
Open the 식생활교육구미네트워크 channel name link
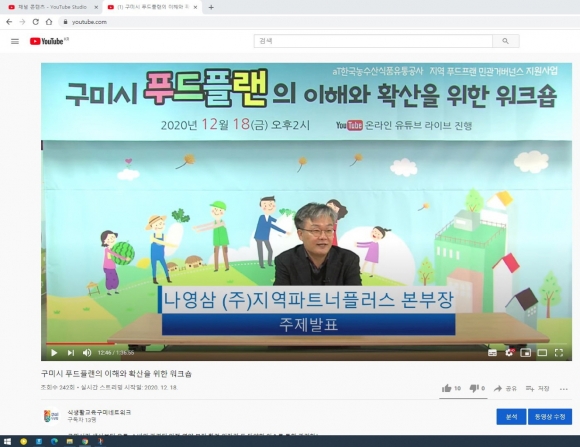(99, 412)
